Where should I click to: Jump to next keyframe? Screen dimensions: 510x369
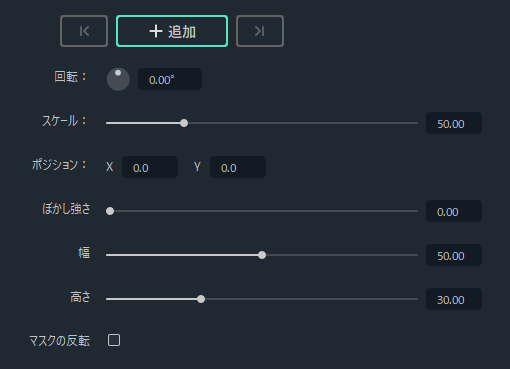(260, 31)
